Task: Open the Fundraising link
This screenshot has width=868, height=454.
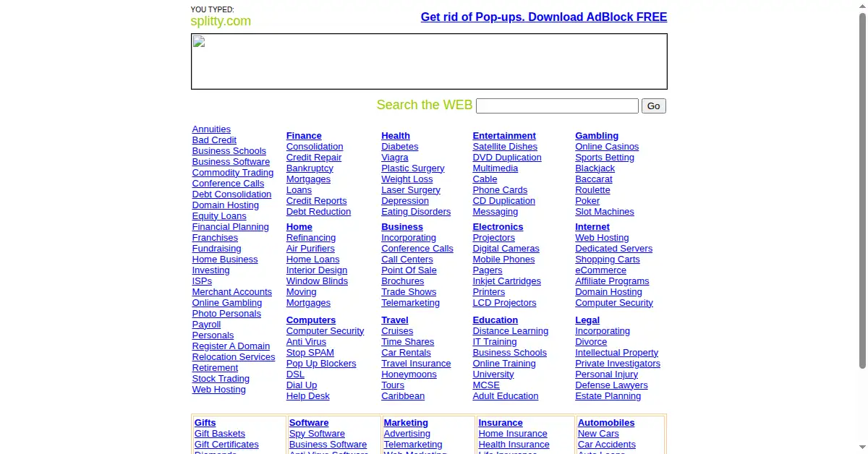Action: pyautogui.click(x=216, y=249)
